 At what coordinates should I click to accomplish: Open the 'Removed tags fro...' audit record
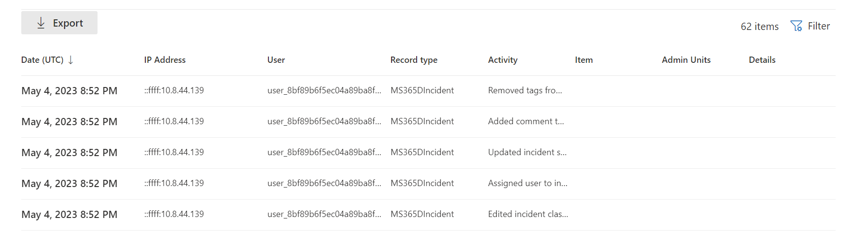click(525, 90)
